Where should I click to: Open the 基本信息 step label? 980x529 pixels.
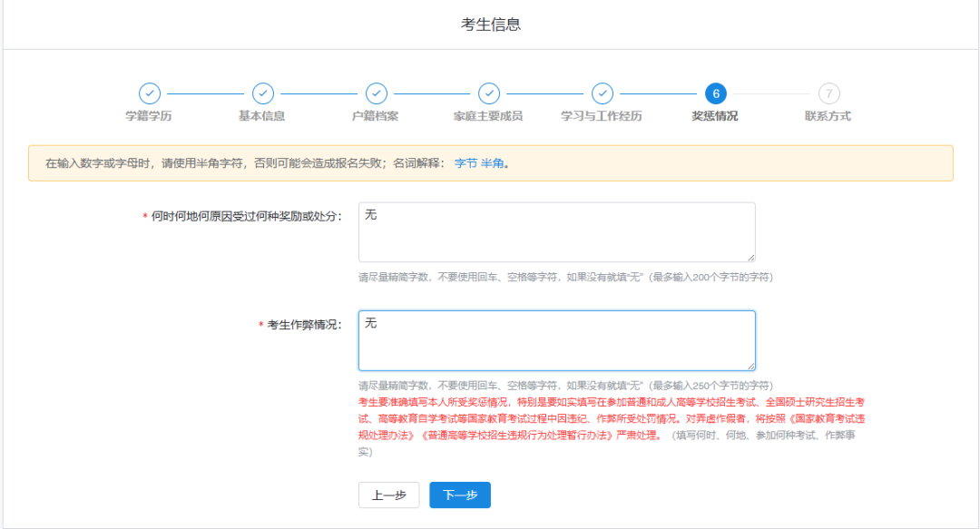coord(262,116)
